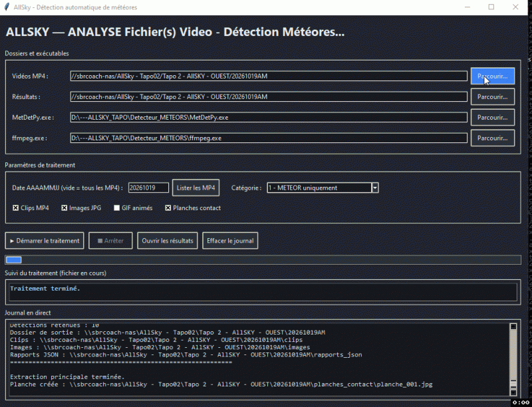532x407 pixels.
Task: Open results with Ouvrir les résultats
Action: click(x=168, y=241)
